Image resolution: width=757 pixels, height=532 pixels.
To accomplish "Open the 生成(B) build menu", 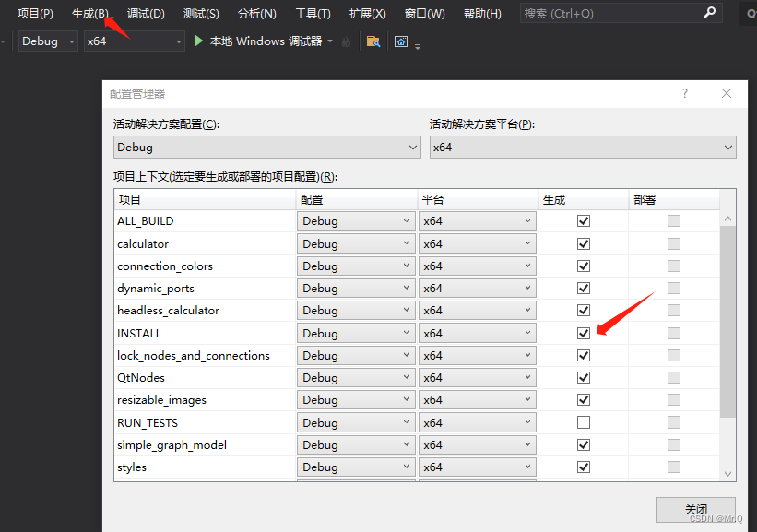I will 89,14.
